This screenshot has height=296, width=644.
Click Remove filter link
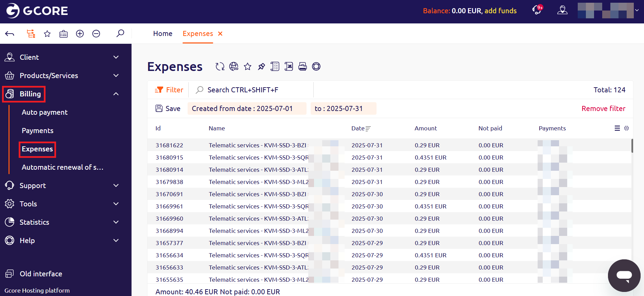(x=603, y=109)
